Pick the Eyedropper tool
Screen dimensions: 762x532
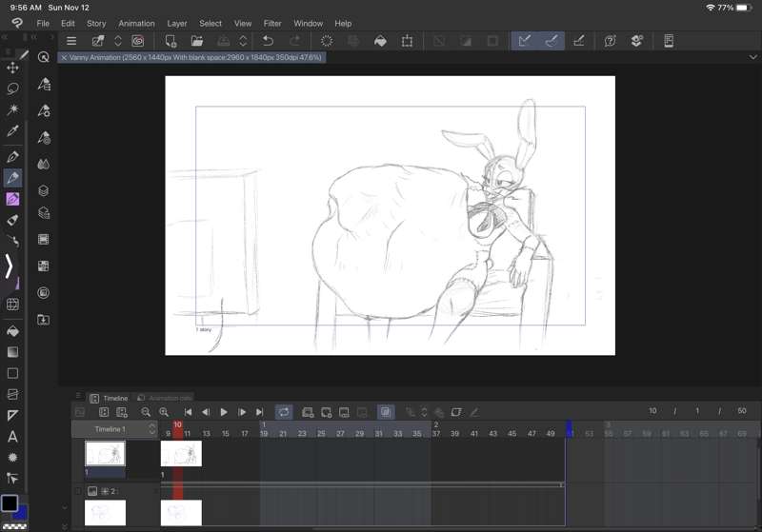[13, 131]
